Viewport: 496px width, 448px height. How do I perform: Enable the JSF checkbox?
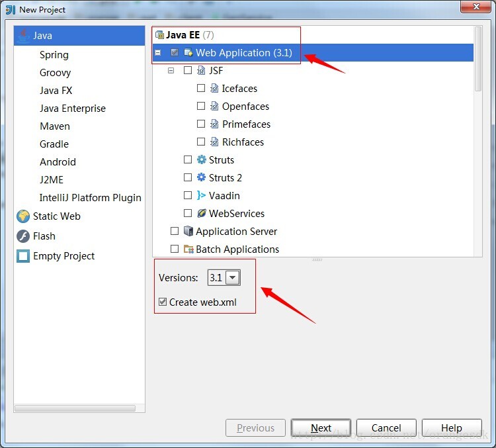point(188,70)
